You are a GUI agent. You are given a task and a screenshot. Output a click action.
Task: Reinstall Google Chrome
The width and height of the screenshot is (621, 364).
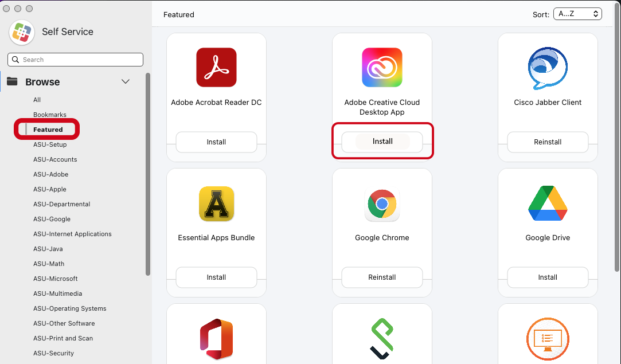(382, 277)
